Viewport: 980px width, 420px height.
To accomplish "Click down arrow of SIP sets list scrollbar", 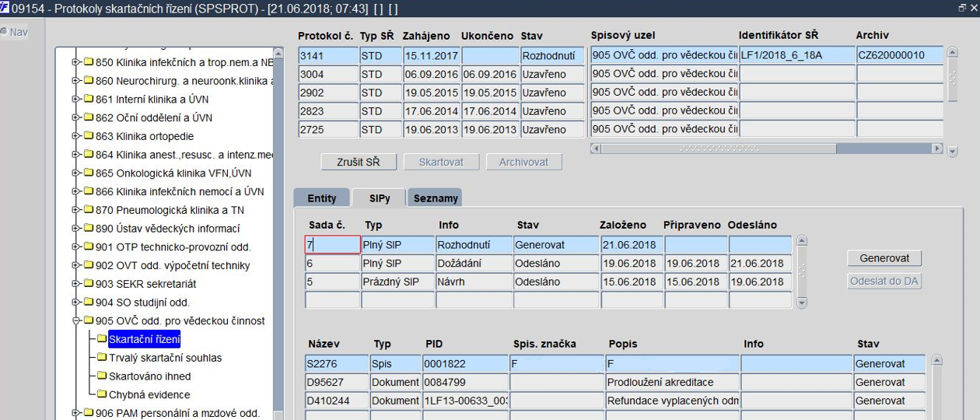I will [x=803, y=303].
